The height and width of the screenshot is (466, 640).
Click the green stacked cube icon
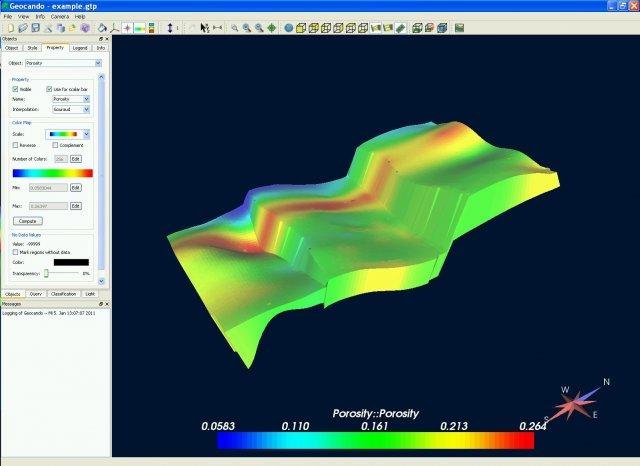[417, 28]
